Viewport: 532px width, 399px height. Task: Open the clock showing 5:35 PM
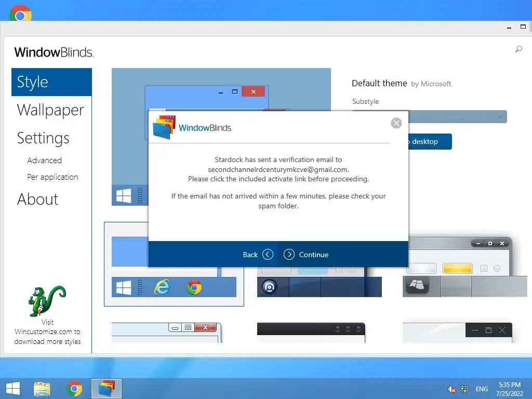pos(509,389)
